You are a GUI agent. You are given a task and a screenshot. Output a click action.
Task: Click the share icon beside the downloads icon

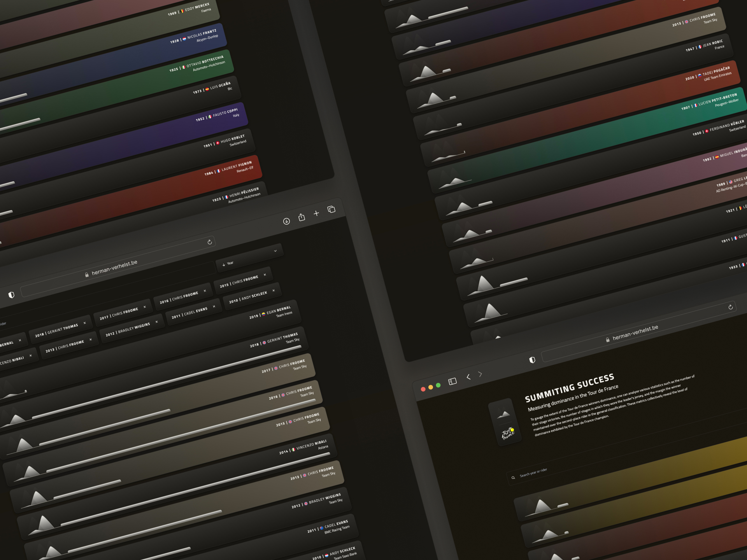[x=302, y=217]
